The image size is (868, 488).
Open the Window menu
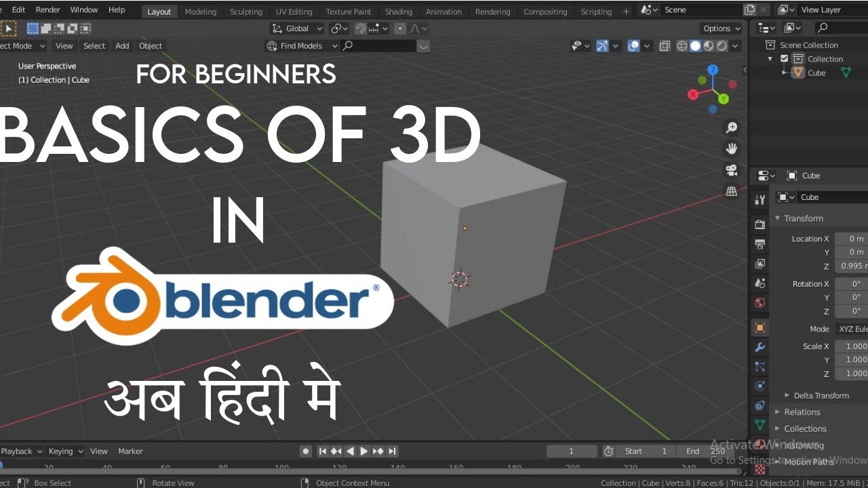[84, 9]
